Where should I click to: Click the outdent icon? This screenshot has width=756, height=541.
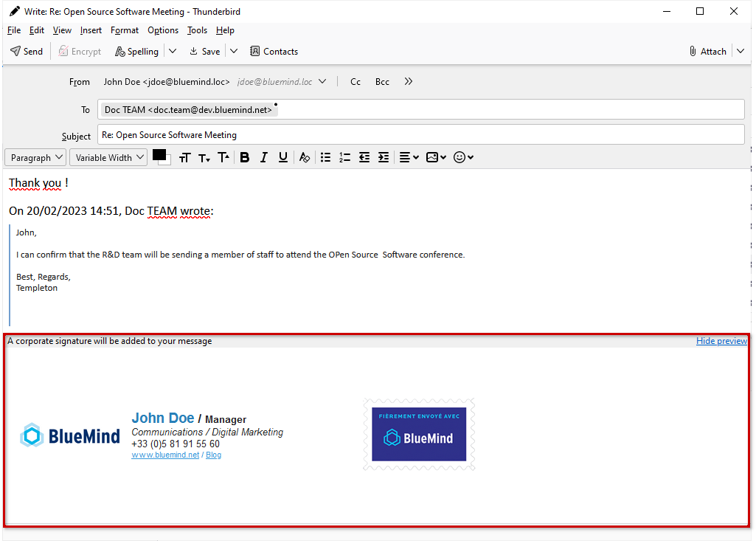pos(364,157)
